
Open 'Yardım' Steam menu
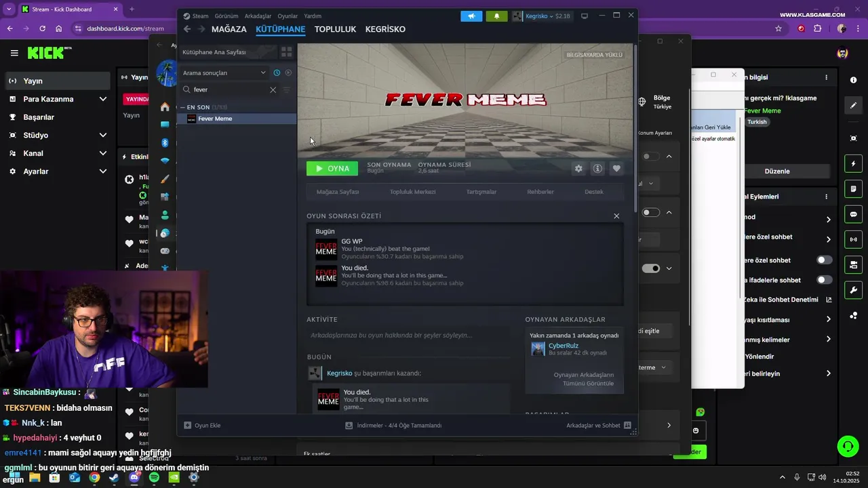click(313, 16)
